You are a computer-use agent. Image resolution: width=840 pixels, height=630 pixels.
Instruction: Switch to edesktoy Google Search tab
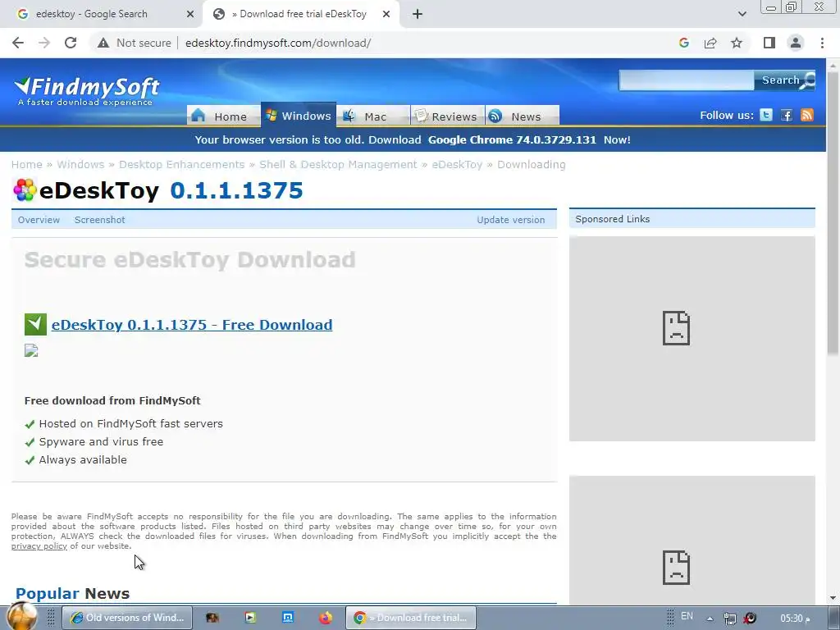tap(102, 14)
